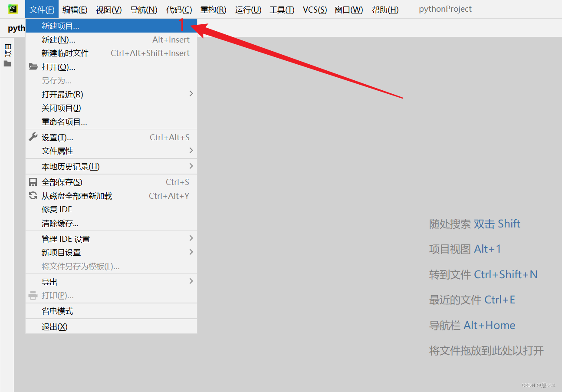Click the 随处搜索 双击 Shift hint

(475, 224)
